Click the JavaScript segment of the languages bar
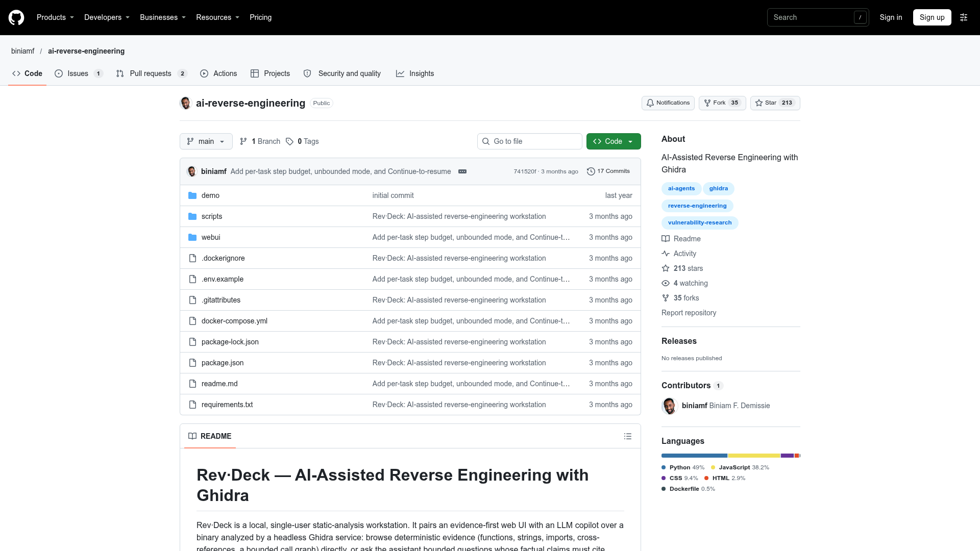The width and height of the screenshot is (980, 551). coord(754,456)
